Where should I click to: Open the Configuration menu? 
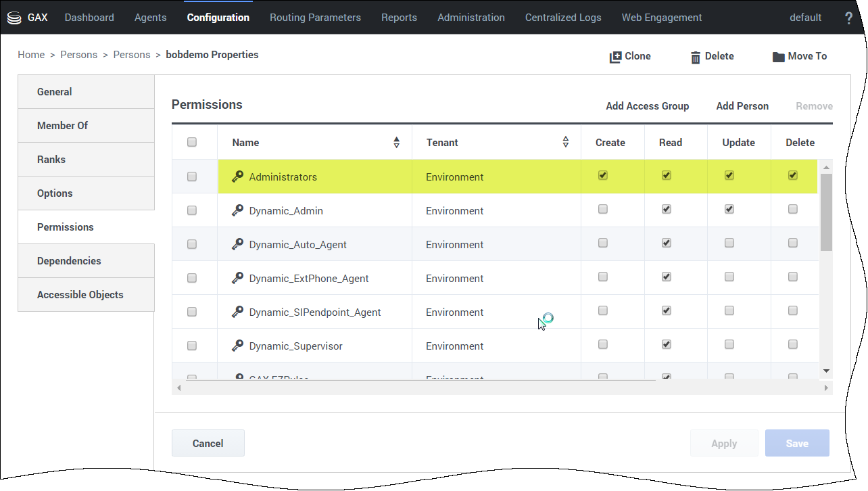tap(218, 18)
